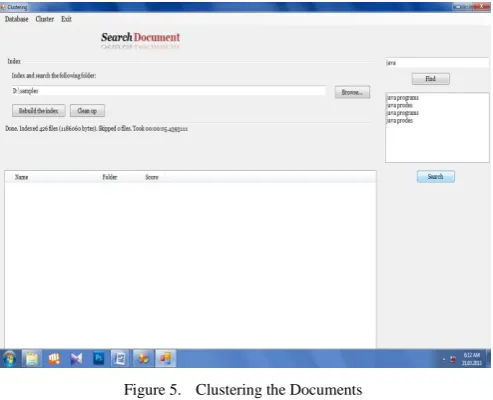Image resolution: width=493 pixels, height=400 pixels.
Task: Sort results by Name column header
Action: pos(22,177)
